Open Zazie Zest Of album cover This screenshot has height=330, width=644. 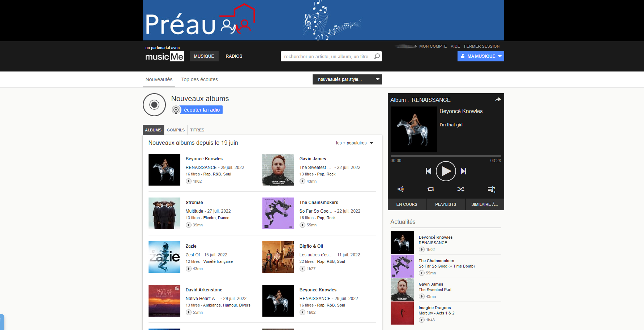coord(164,257)
